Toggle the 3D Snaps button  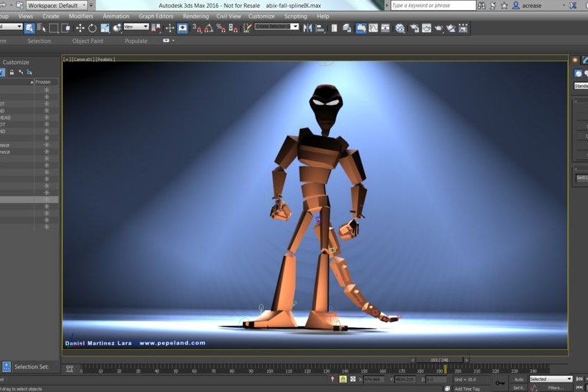(198, 29)
